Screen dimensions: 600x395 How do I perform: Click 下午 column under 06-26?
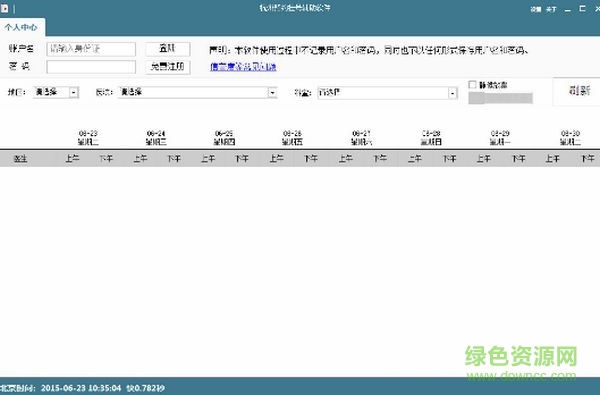(x=311, y=158)
